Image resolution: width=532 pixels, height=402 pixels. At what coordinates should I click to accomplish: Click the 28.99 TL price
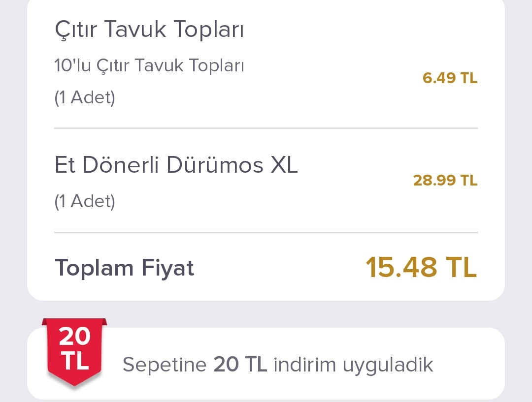pyautogui.click(x=445, y=181)
